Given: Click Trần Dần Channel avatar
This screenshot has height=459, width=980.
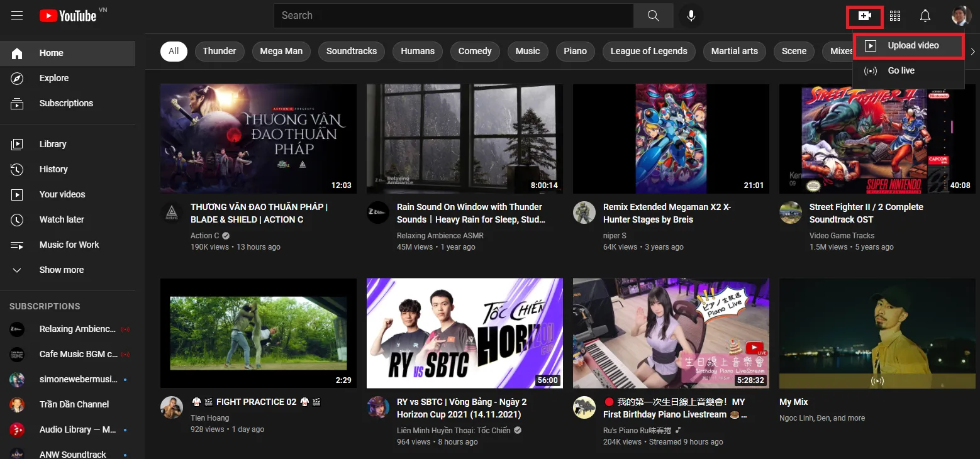Looking at the screenshot, I should [17, 404].
